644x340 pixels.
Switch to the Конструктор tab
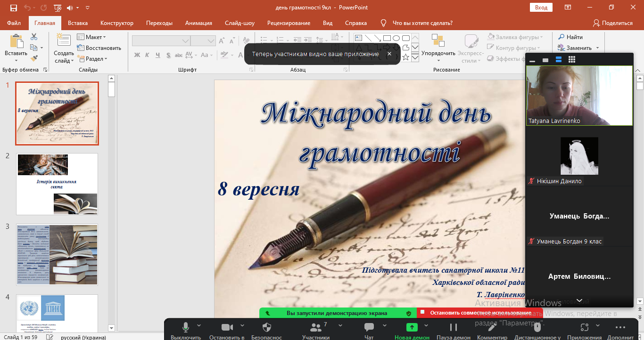pyautogui.click(x=117, y=23)
